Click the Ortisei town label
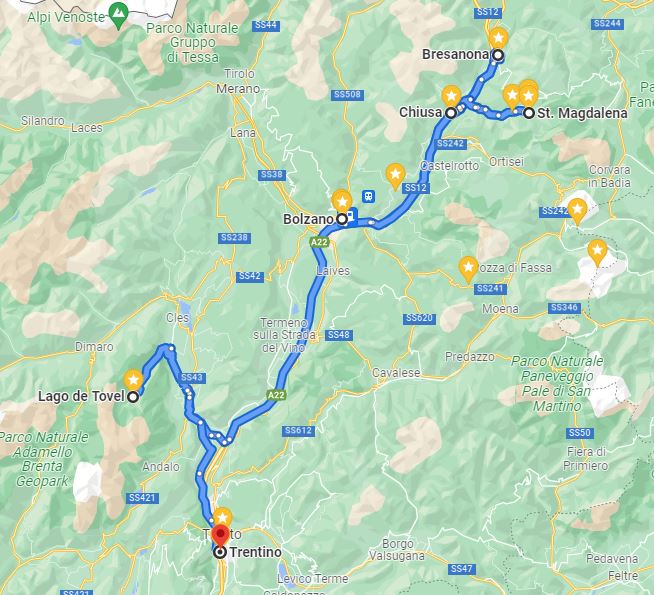 tap(506, 162)
